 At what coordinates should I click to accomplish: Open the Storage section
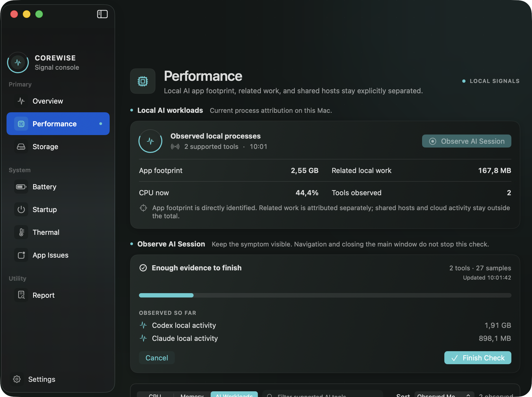[x=58, y=147]
